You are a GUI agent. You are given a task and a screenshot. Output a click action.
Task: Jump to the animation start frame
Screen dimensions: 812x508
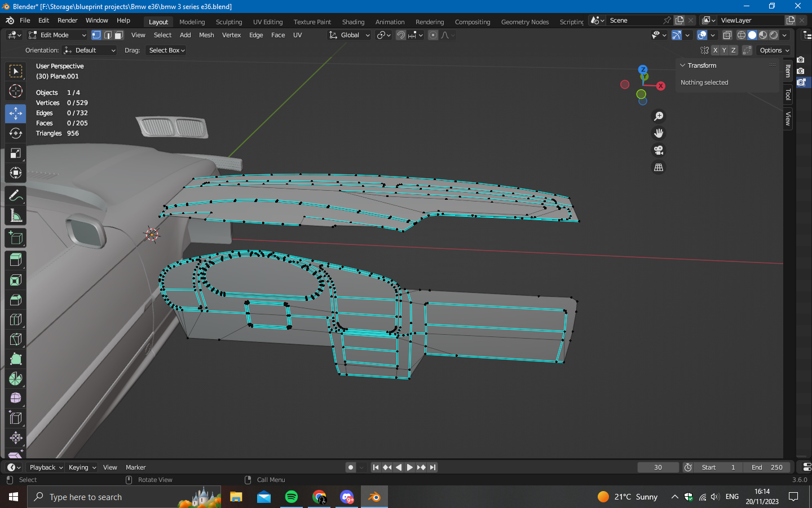point(376,467)
